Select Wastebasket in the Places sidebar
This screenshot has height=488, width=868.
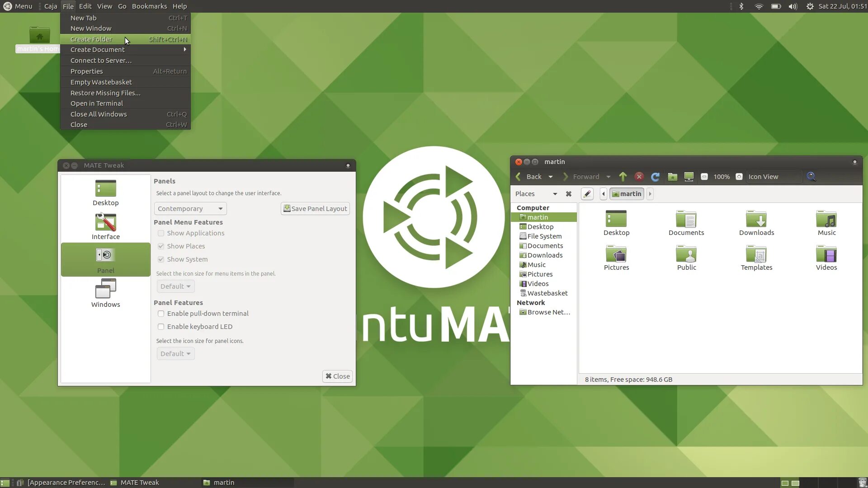pos(547,293)
